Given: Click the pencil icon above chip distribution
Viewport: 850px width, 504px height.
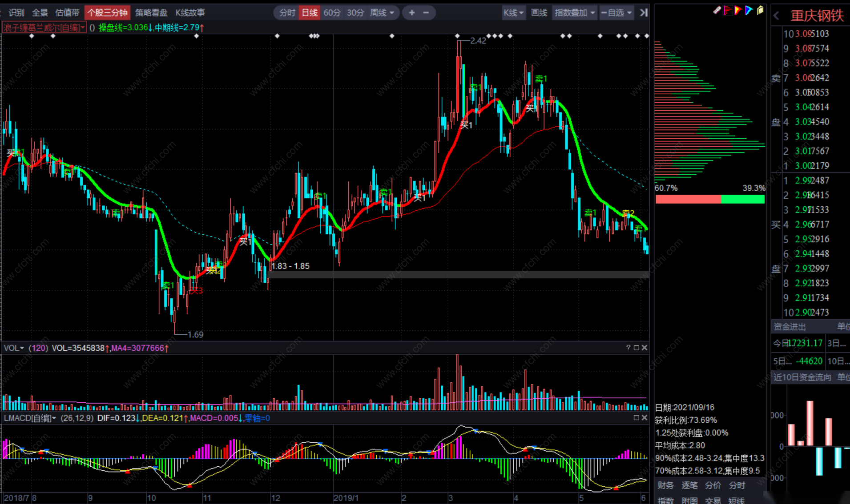Looking at the screenshot, I should pyautogui.click(x=717, y=10).
